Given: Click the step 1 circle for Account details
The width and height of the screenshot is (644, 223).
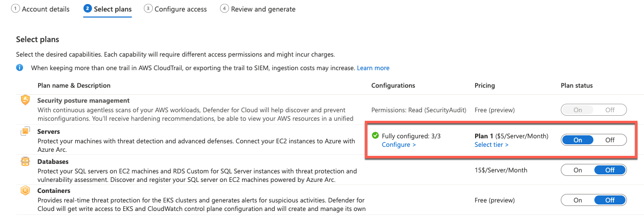Looking at the screenshot, I should click(16, 9).
